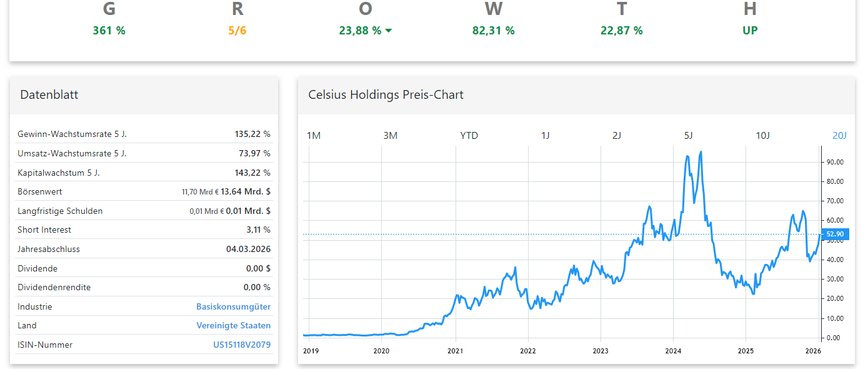
Task: Click the Datenblatt panel header
Action: click(50, 94)
